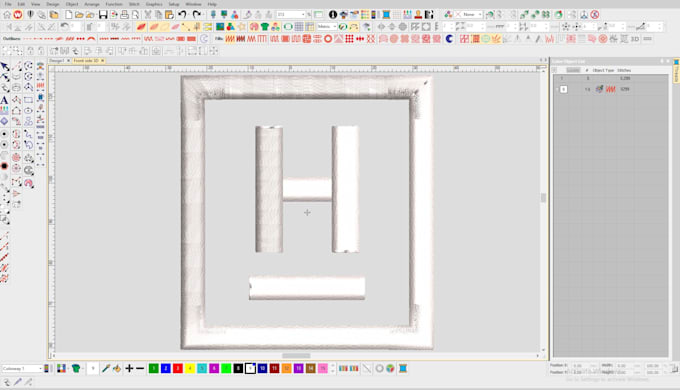Select black color swatch 8

[x=238, y=368]
